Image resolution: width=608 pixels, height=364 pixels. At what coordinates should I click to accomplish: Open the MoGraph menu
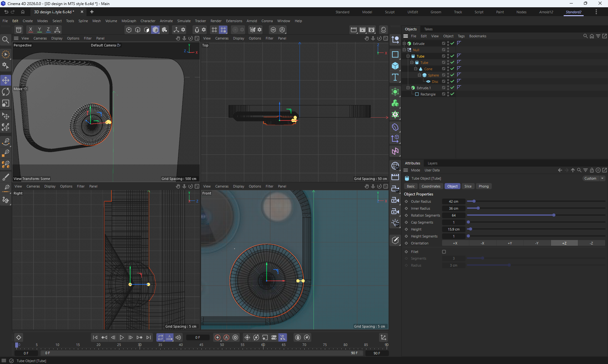click(129, 21)
